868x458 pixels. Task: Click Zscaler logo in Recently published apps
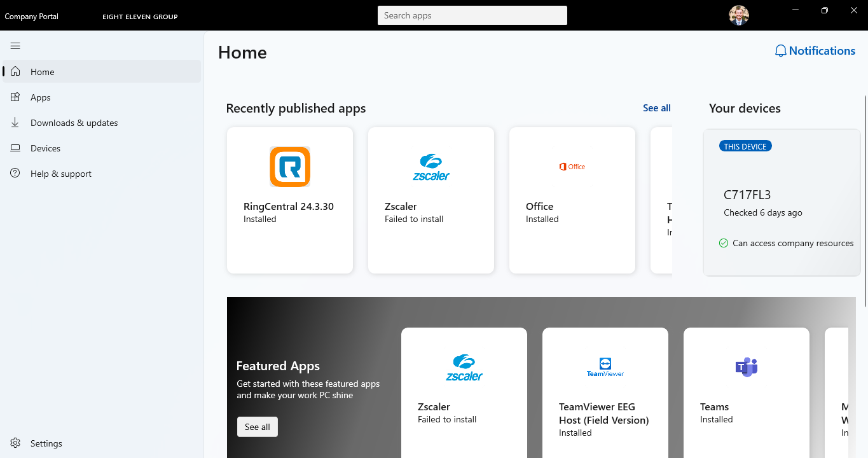coord(431,167)
